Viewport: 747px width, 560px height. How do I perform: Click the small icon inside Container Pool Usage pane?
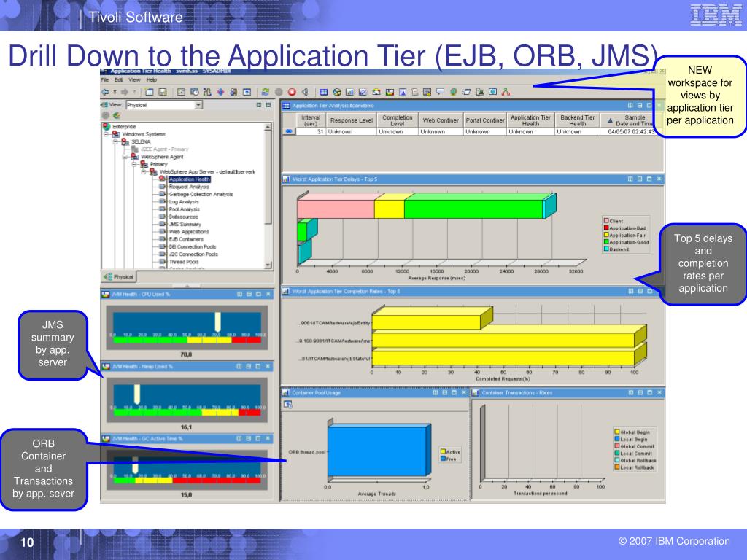[287, 404]
